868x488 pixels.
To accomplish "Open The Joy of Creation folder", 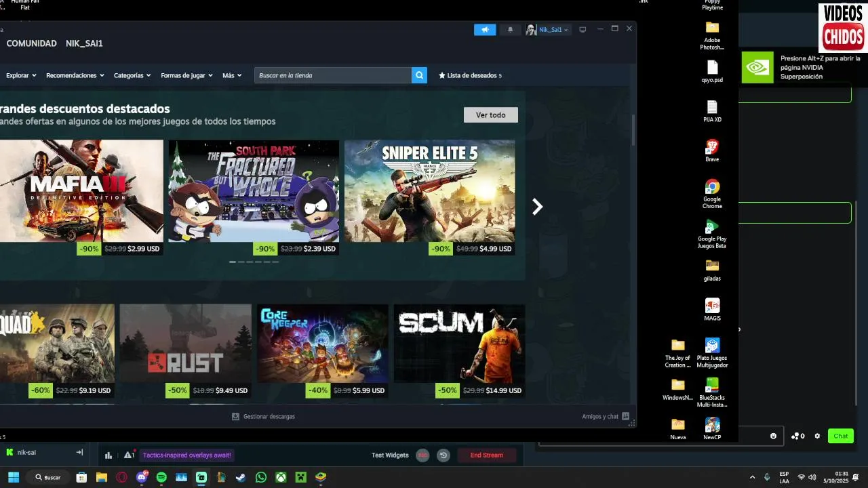I will pos(678,353).
